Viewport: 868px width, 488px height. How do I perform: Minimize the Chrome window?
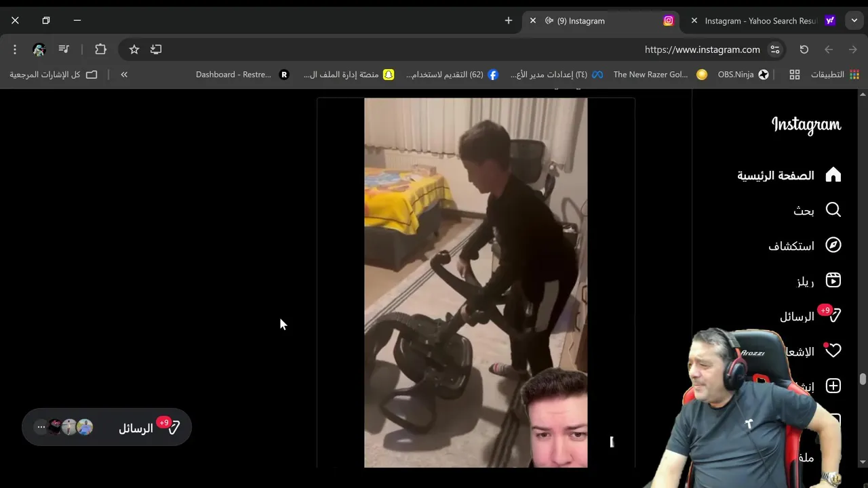click(x=77, y=20)
